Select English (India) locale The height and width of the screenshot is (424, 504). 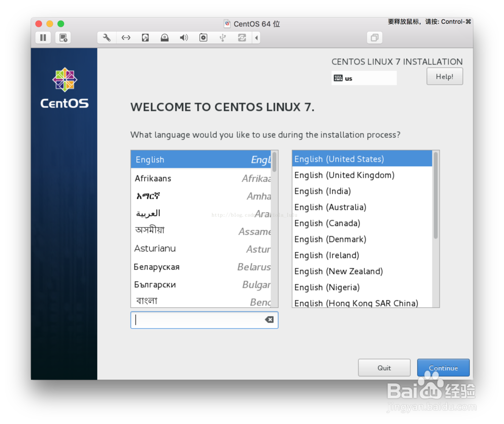point(362,191)
